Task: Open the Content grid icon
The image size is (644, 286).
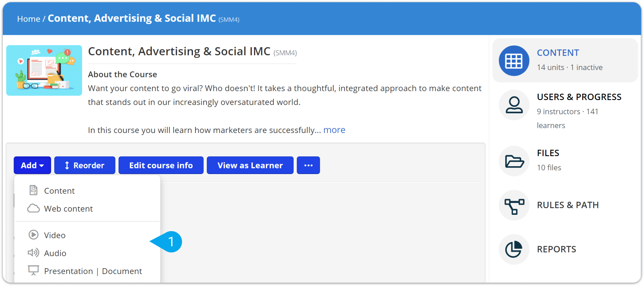Action: pos(514,61)
